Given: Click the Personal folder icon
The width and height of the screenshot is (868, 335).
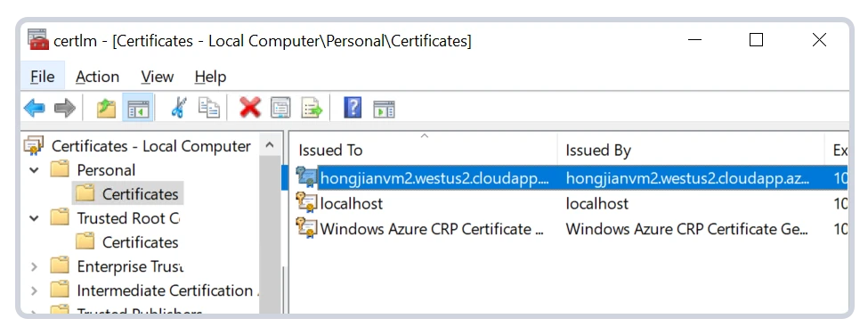Looking at the screenshot, I should pos(60,169).
